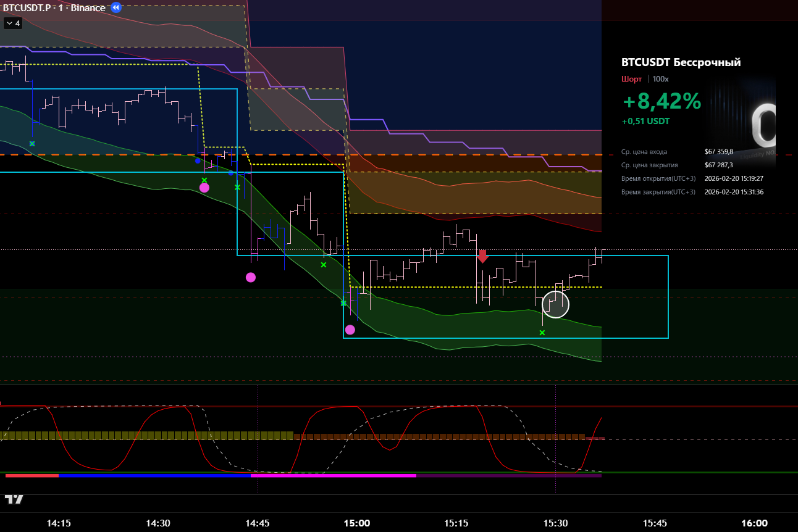Image resolution: width=798 pixels, height=532 pixels.
Task: Click the magenta dot below the 14:35 candles
Action: click(204, 188)
